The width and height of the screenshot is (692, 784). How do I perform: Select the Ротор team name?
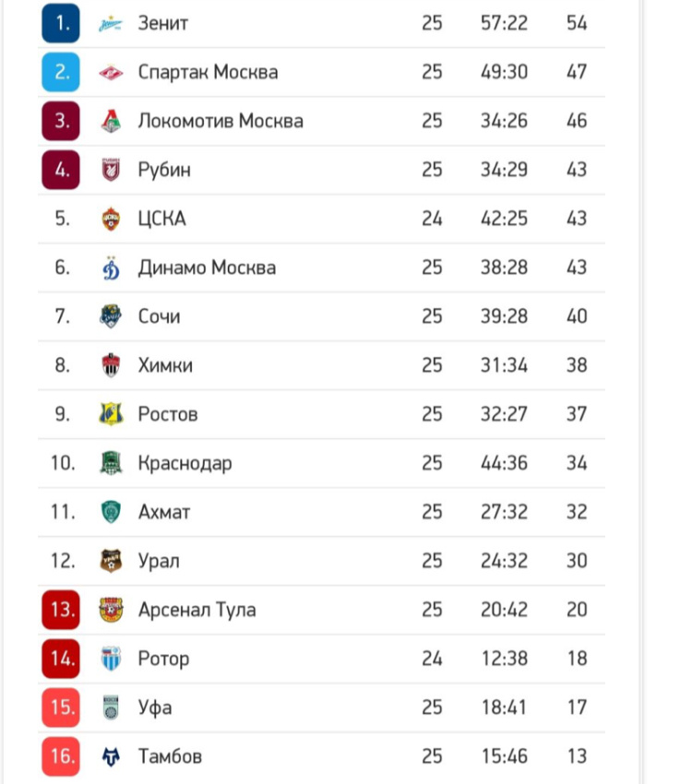(163, 659)
